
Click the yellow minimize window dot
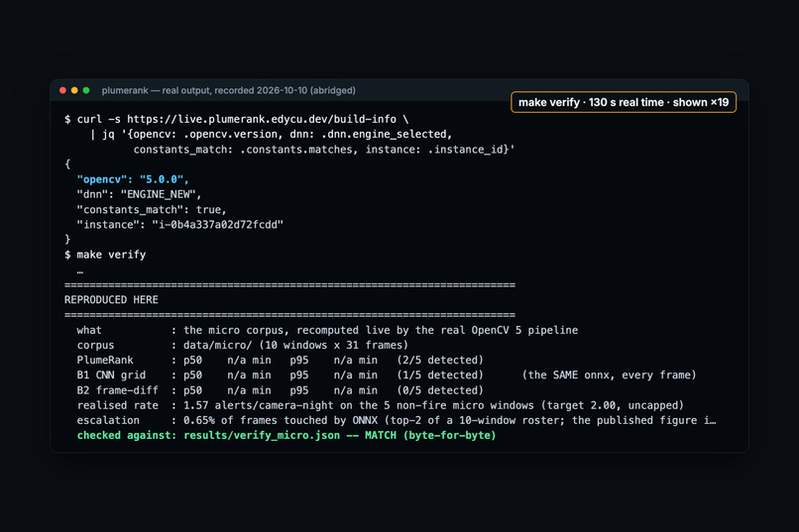coord(74,90)
